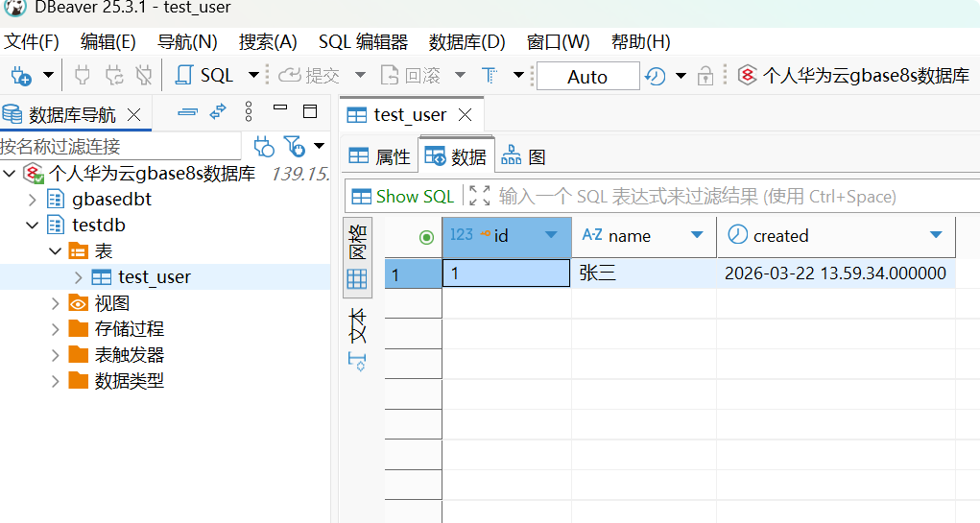Close the 数据库导航 panel tab
980x523 pixels.
133,115
